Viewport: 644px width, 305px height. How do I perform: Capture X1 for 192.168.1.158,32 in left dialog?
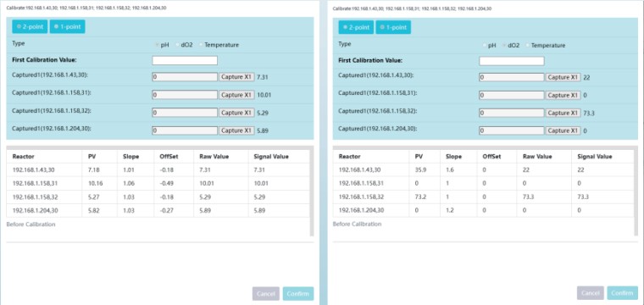coord(236,113)
